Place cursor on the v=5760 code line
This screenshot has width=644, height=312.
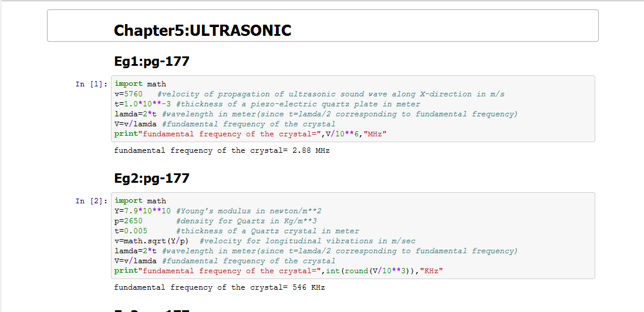[x=309, y=94]
